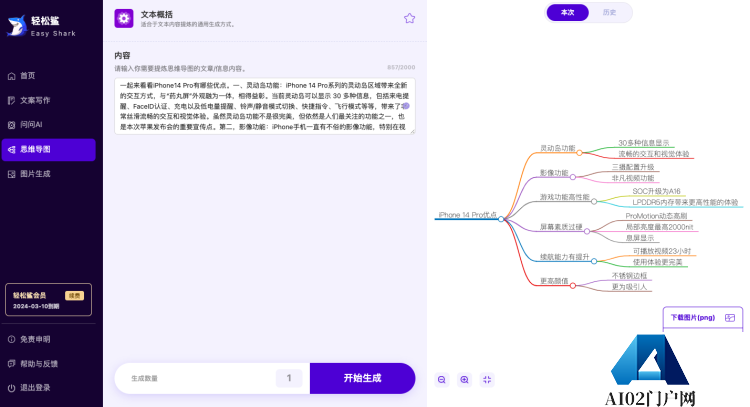Click the 续费 renew badge
Screen dimensions: 750x407
click(74, 296)
